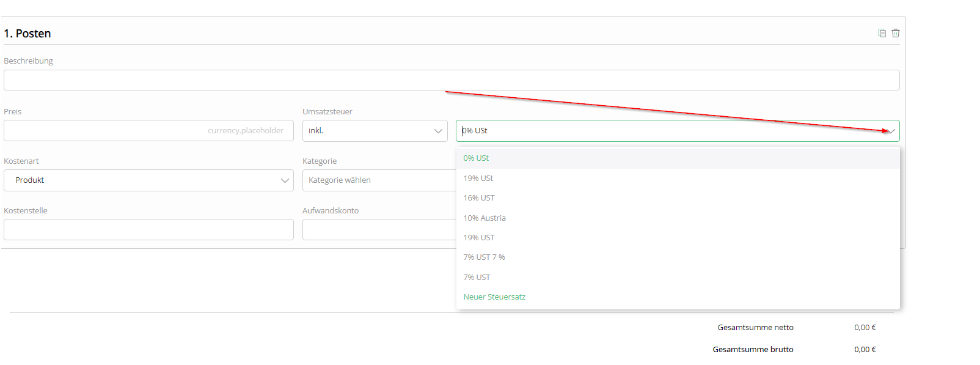Select 0% USt option in list
The width and height of the screenshot is (980, 365).
(678, 158)
